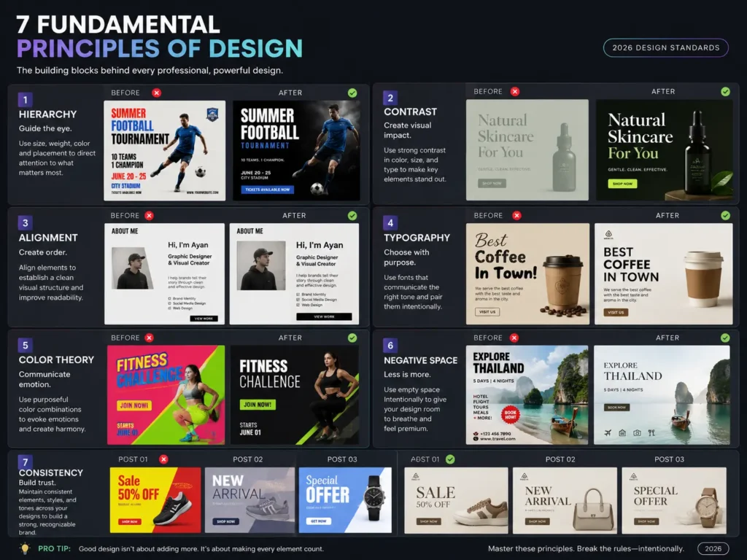Click the www.travel.com text on the Thailand poster
This screenshot has width=747, height=560.
498,438
